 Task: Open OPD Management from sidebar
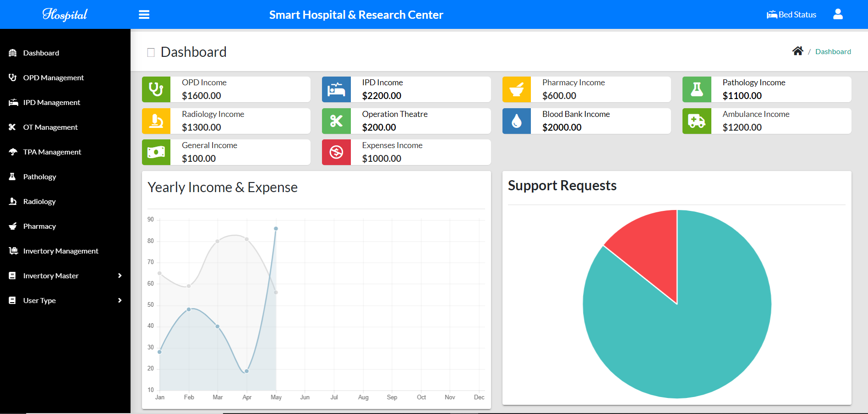[53, 77]
